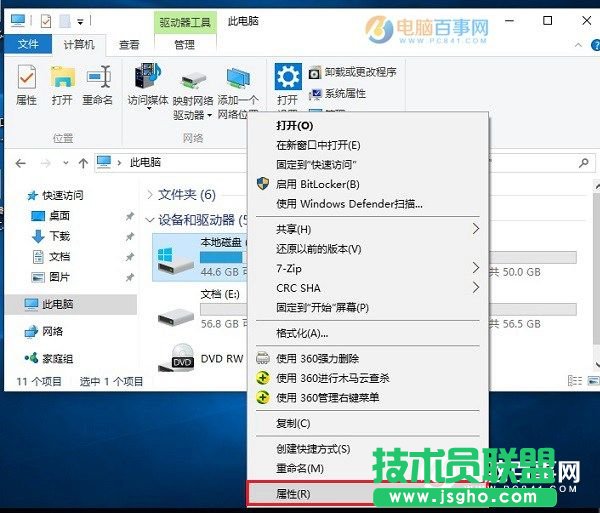Image resolution: width=600 pixels, height=513 pixels.
Task: Unpin Documents via its pin icon
Action: pos(130,257)
